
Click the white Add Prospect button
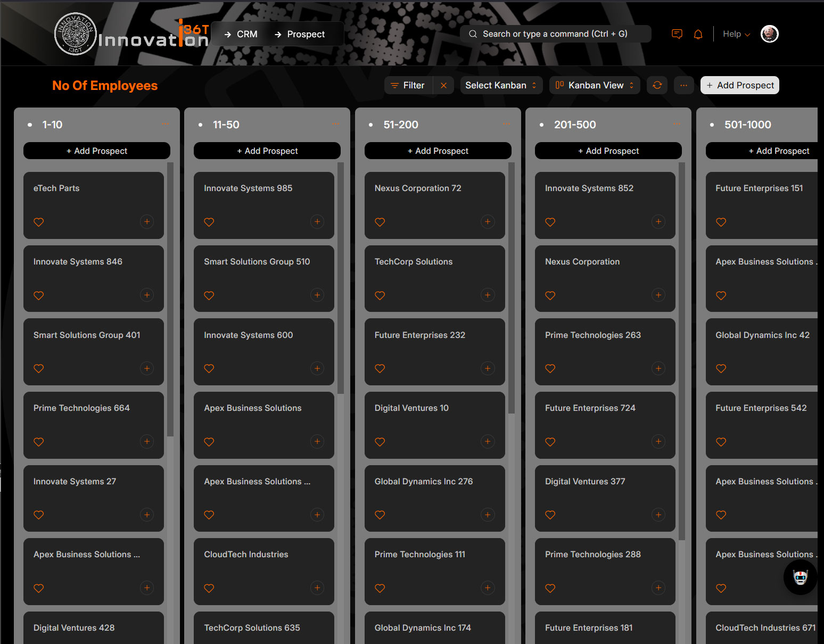pos(739,85)
